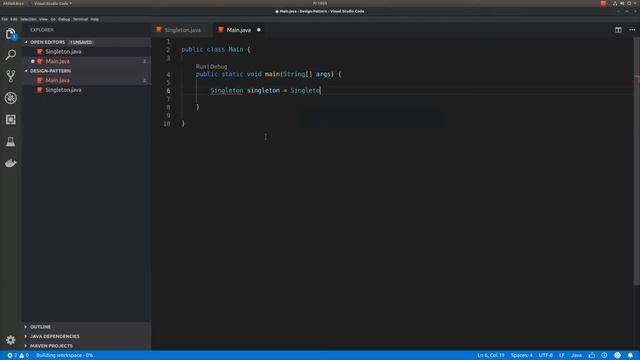640x360 pixels.
Task: Open the feedback smiley in status bar
Action: pos(617,356)
